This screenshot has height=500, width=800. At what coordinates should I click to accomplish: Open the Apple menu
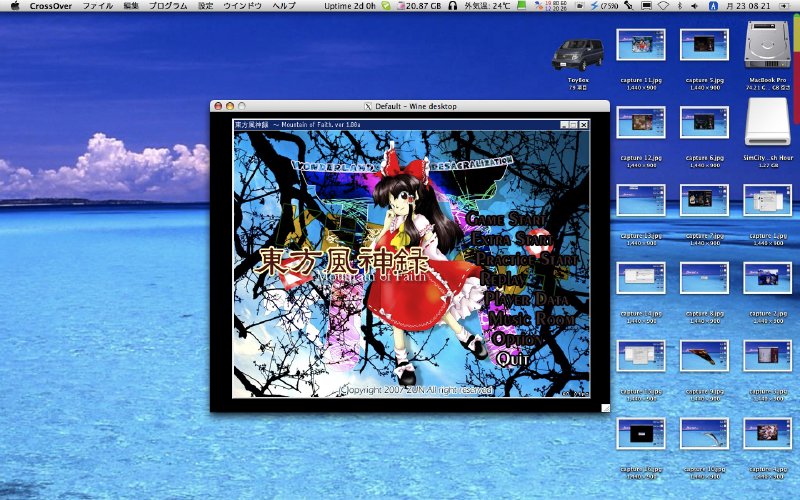[15, 6]
